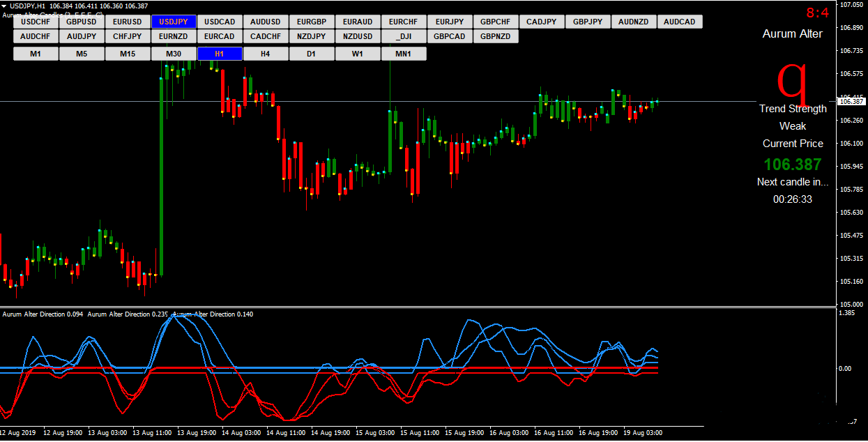This screenshot has height=442, width=868.
Task: Select the W1 weekly timeframe
Action: (x=358, y=54)
